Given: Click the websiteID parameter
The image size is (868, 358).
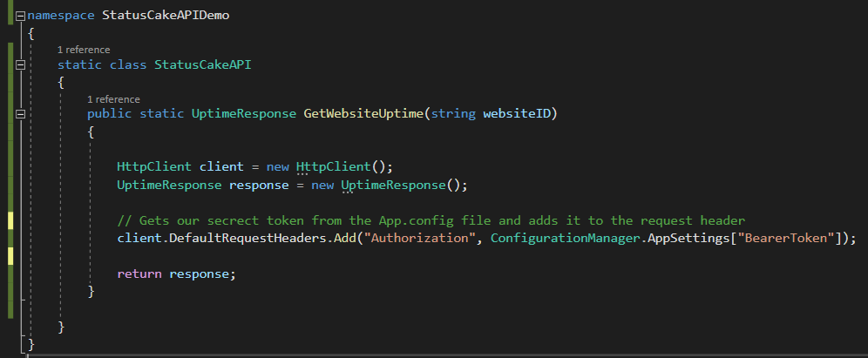Looking at the screenshot, I should 516,114.
